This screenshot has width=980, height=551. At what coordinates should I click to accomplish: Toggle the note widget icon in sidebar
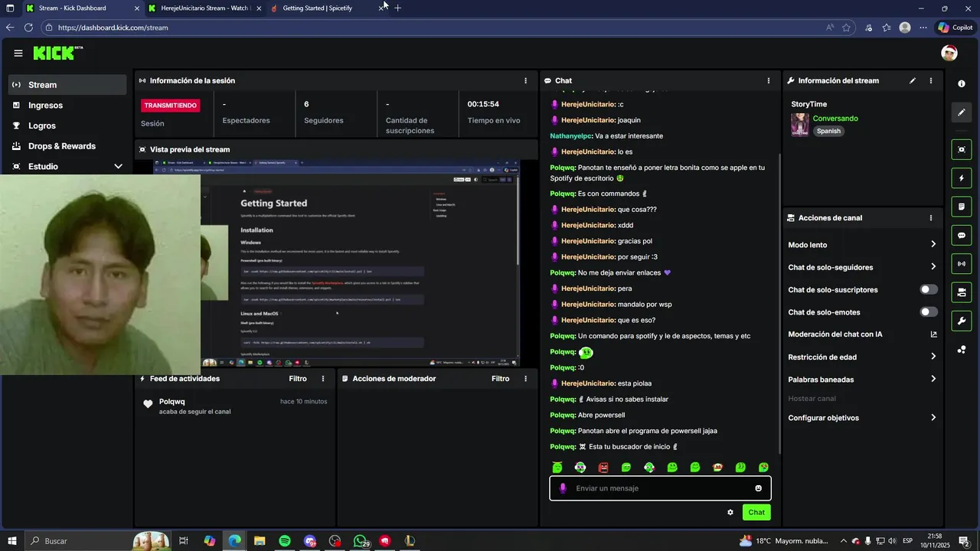[x=962, y=207]
